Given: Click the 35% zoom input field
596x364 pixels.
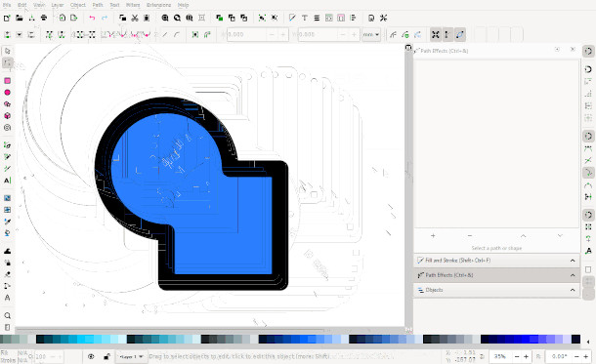Looking at the screenshot, I should 500,357.
